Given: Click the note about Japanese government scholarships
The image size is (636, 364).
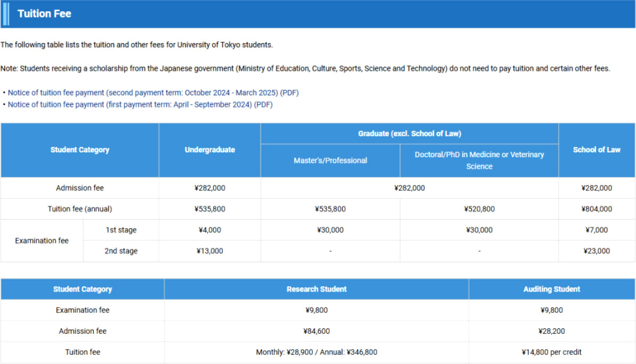Looking at the screenshot, I should click(x=305, y=69).
